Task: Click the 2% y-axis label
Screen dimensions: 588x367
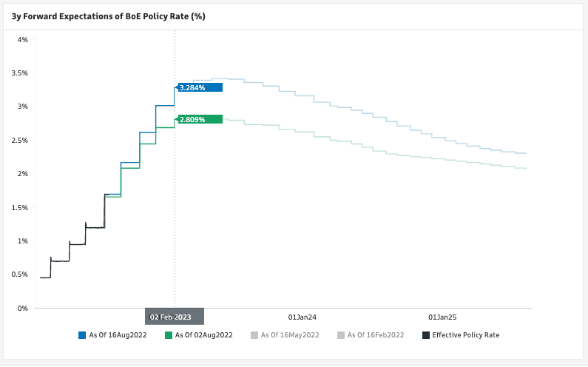Action: tap(23, 174)
